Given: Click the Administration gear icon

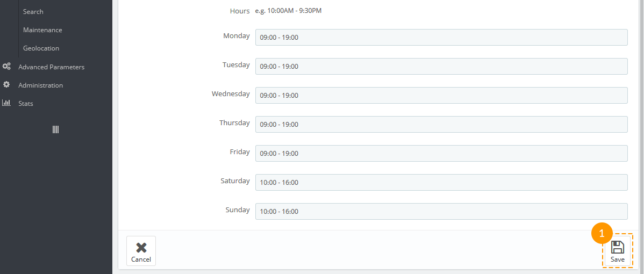Looking at the screenshot, I should click(x=6, y=85).
